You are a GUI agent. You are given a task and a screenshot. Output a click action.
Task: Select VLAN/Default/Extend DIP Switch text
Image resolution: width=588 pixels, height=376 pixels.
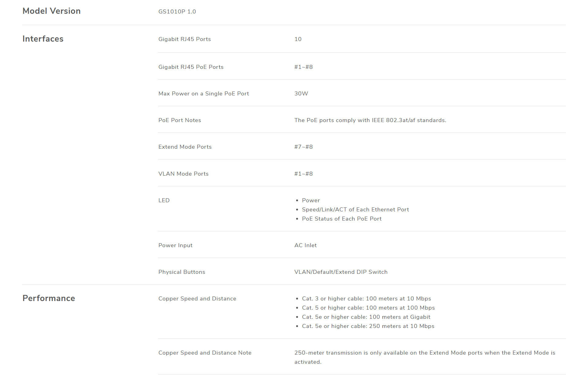pos(341,272)
